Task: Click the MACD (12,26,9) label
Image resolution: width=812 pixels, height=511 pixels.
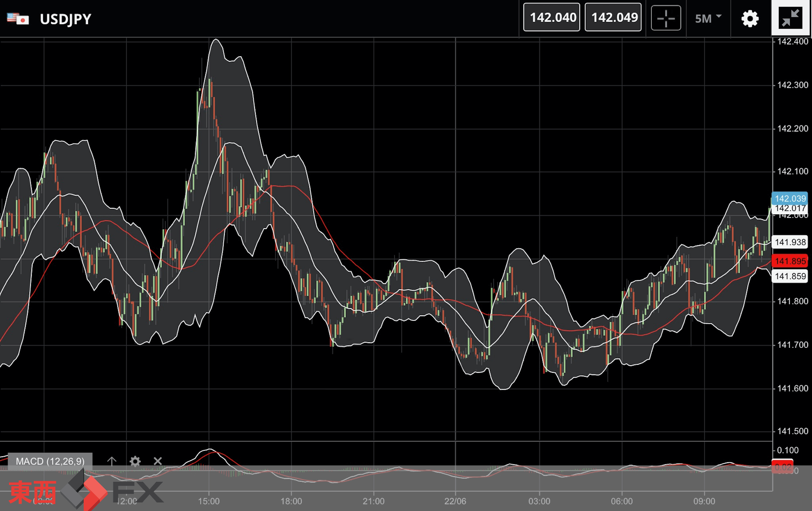Action: click(50, 461)
